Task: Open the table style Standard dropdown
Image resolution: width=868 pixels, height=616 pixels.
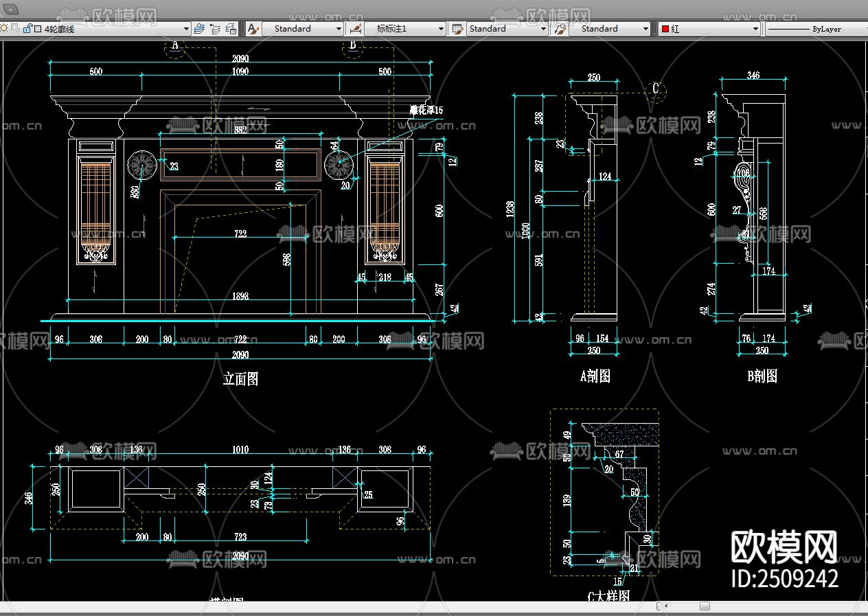Action: coord(543,29)
